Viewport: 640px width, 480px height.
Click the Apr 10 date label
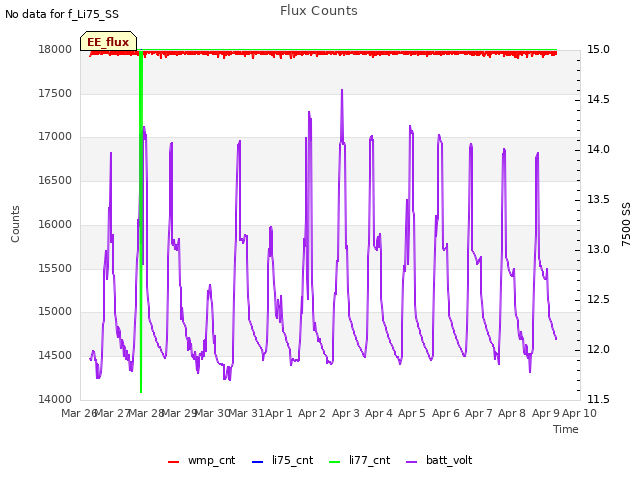[580, 413]
